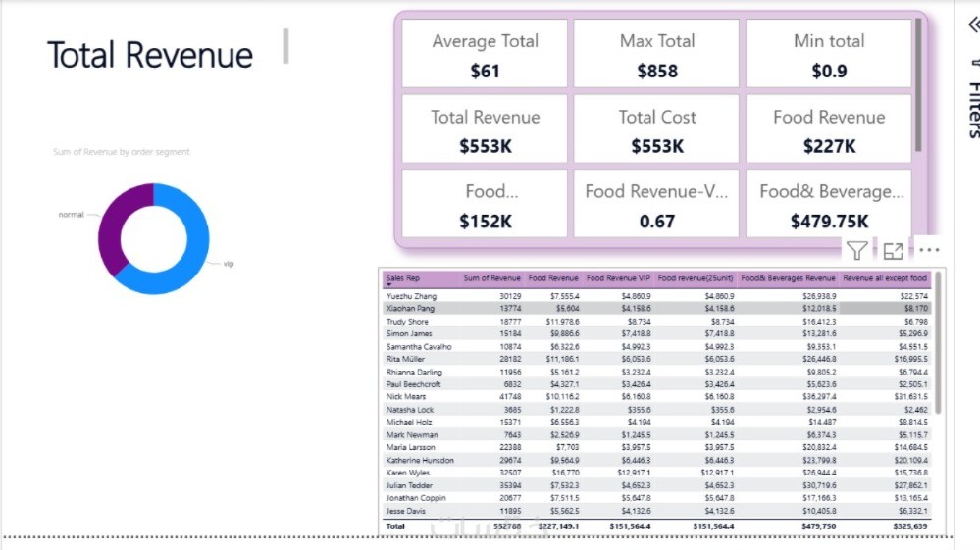Expand the Filters pane with the chevron
980x550 pixels.
point(972,25)
